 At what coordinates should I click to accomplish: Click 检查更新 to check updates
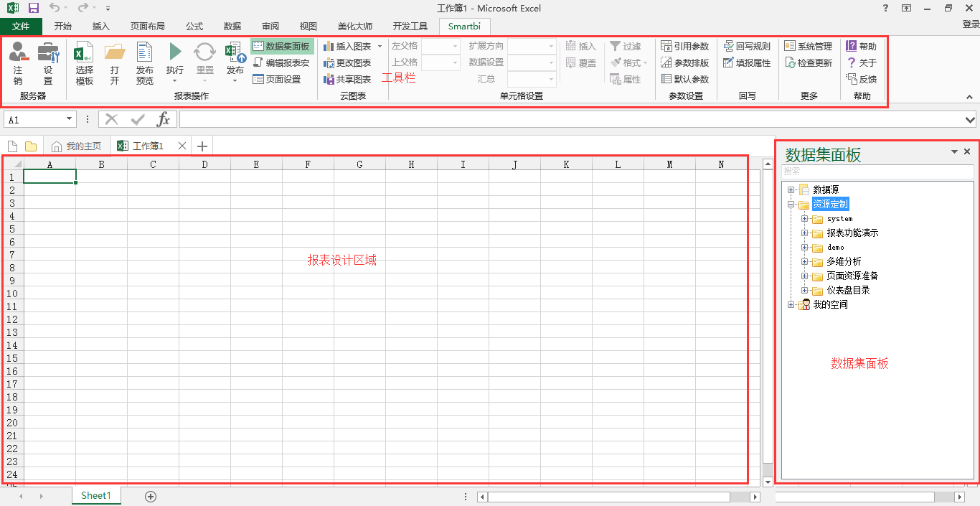tap(809, 62)
